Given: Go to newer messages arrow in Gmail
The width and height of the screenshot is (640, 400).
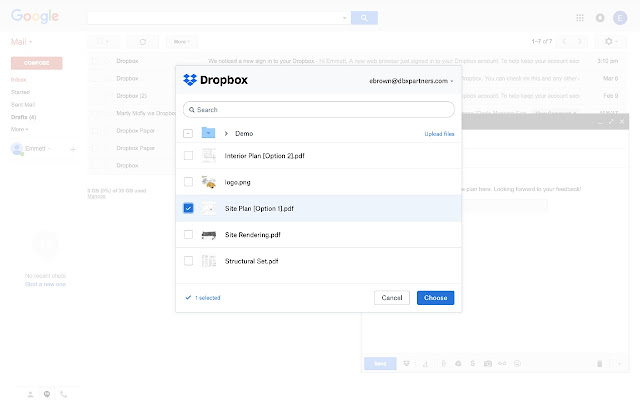Looking at the screenshot, I should click(x=565, y=41).
